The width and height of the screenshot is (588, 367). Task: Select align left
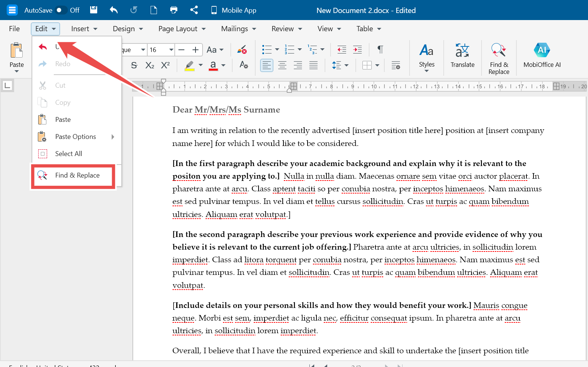click(267, 65)
